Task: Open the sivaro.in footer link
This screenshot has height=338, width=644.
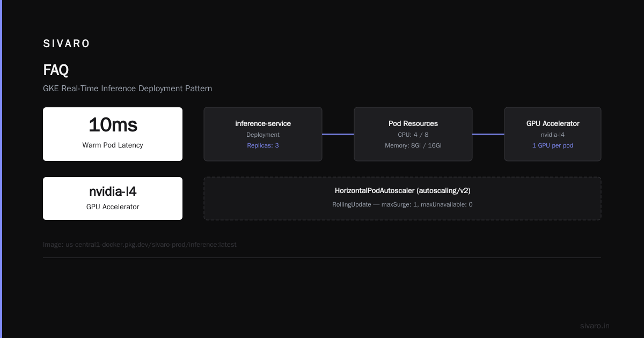Action: point(595,326)
